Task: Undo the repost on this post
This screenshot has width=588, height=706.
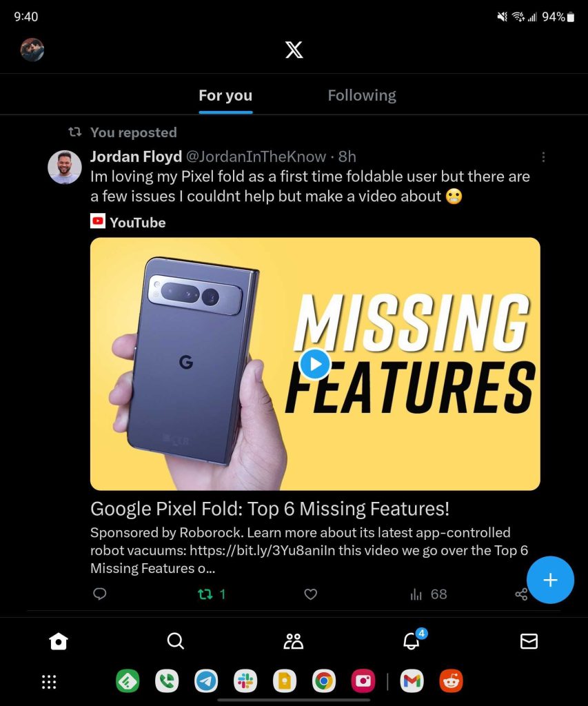Action: tap(205, 594)
